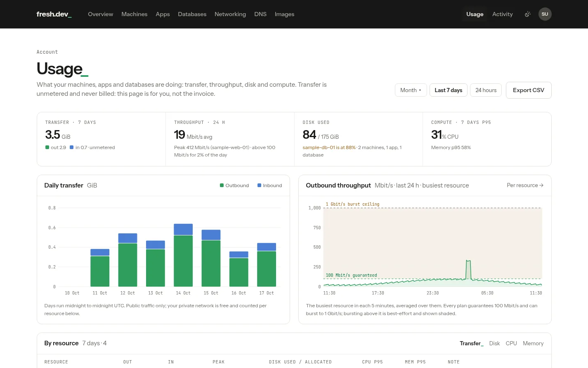This screenshot has width=588, height=368.
Task: Click the NOTE column header
Action: 453,362
